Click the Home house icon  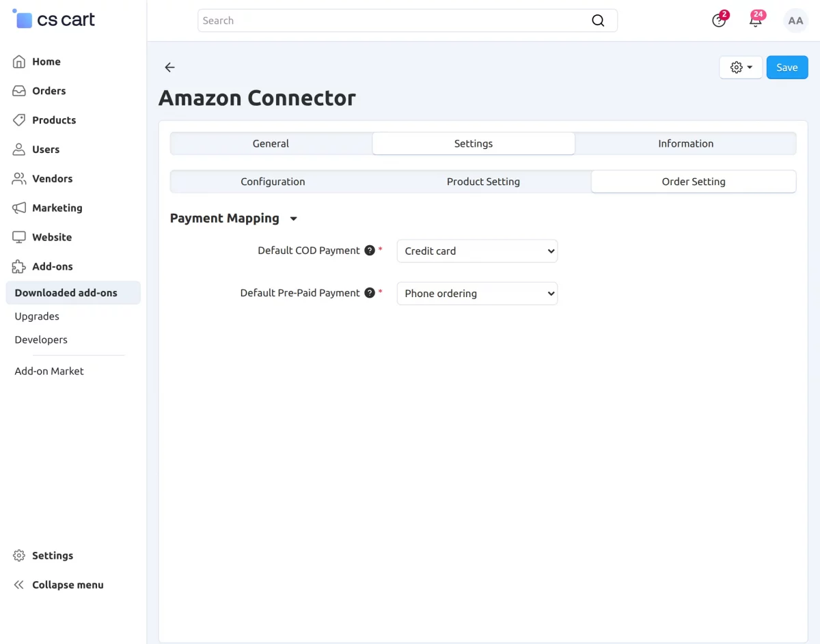coord(19,61)
